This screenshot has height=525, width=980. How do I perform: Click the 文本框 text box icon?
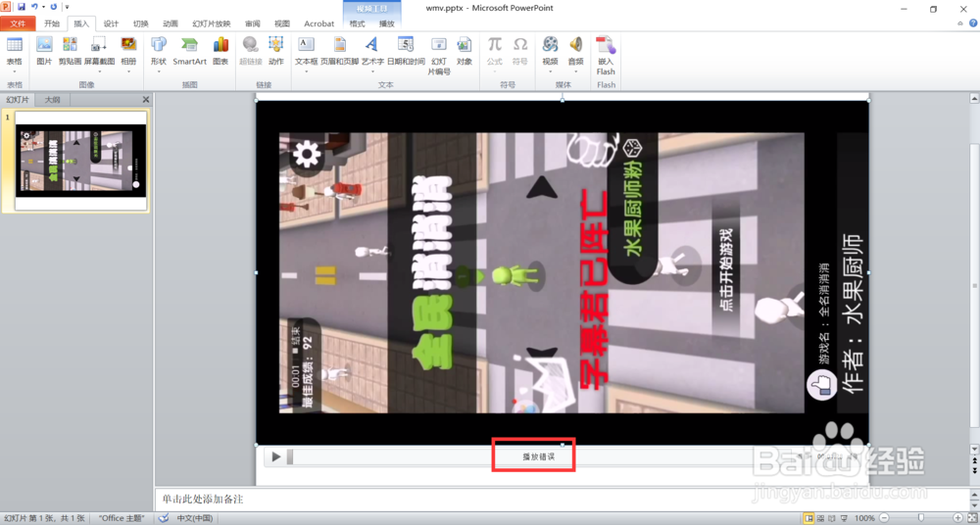(306, 45)
